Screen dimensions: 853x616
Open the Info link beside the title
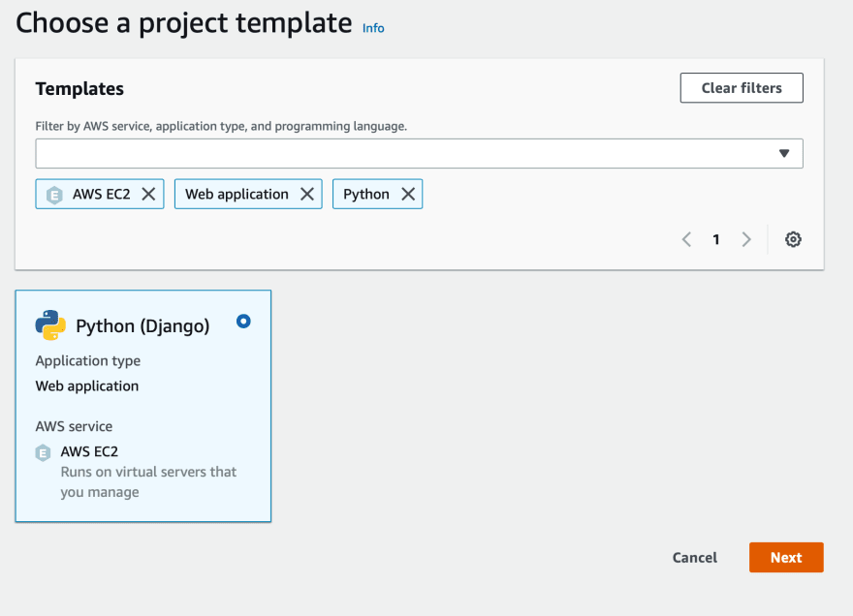coord(373,28)
